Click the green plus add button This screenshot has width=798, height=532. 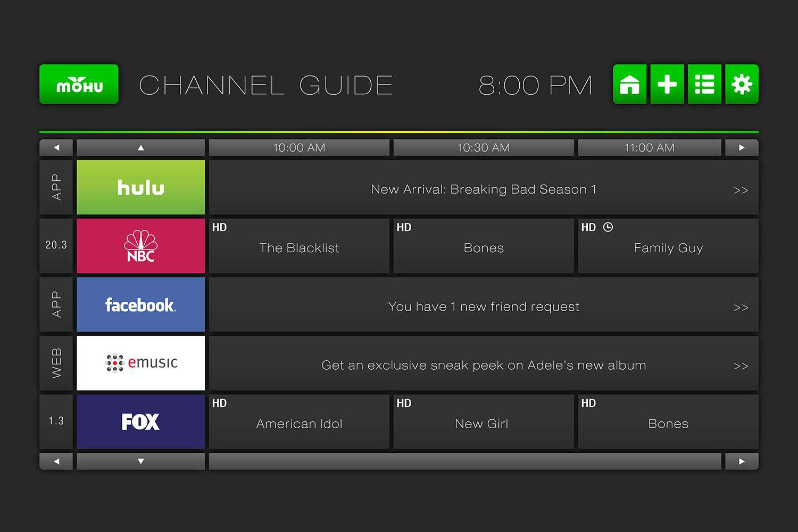(x=667, y=84)
